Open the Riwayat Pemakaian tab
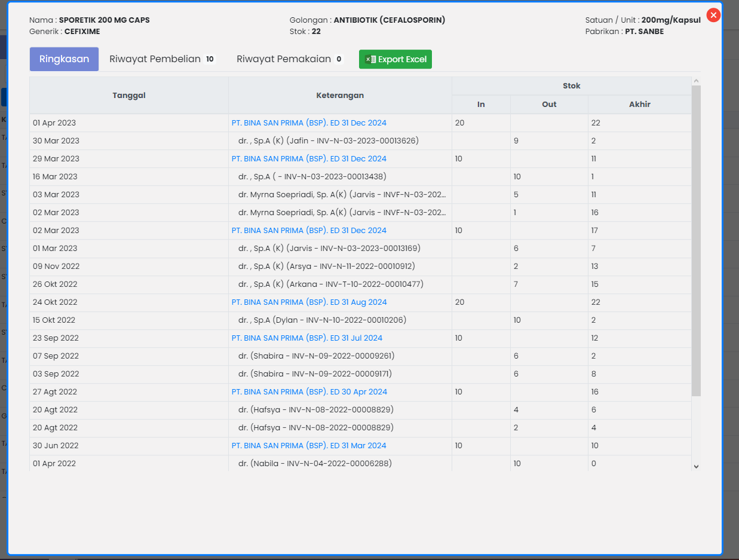739x560 pixels. pos(289,59)
